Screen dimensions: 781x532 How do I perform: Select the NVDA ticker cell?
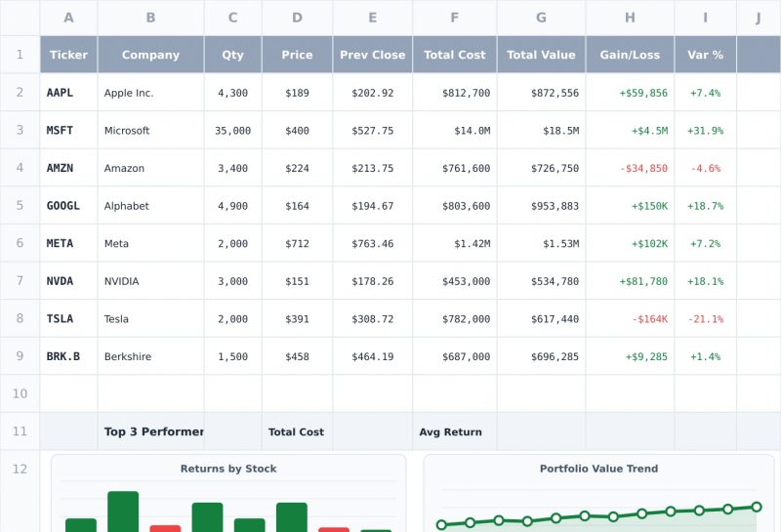[68, 281]
